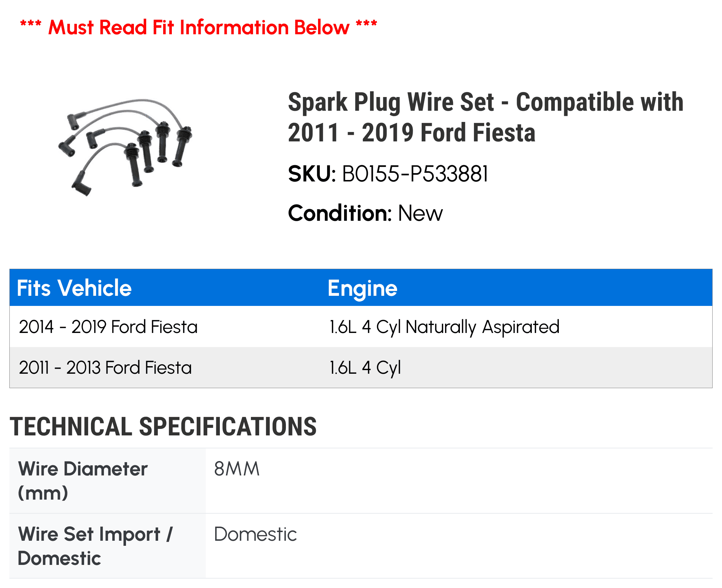The image size is (722, 588).
Task: Click the Wire Set Import / Domestic label
Action: pyautogui.click(x=95, y=546)
